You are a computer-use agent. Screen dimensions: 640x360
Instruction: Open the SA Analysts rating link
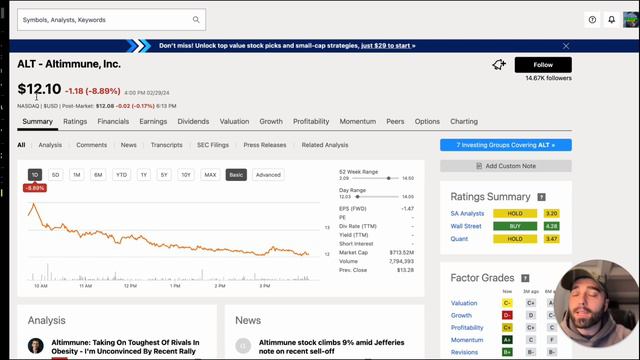467,213
